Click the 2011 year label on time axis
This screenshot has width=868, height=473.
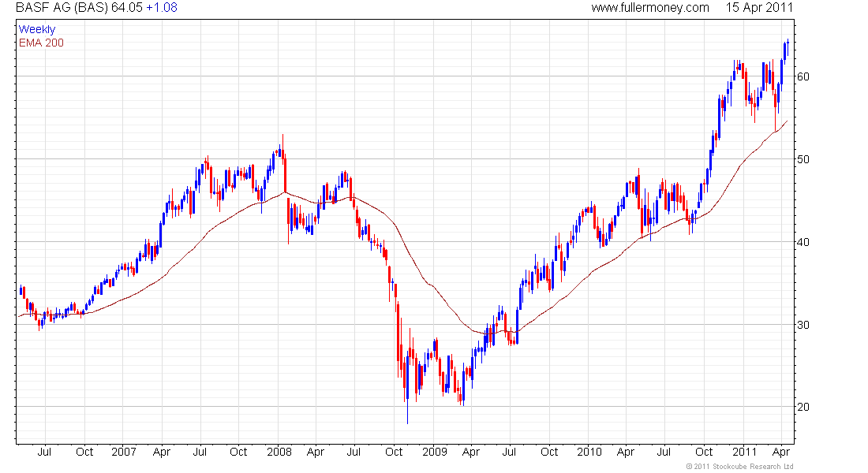[744, 452]
